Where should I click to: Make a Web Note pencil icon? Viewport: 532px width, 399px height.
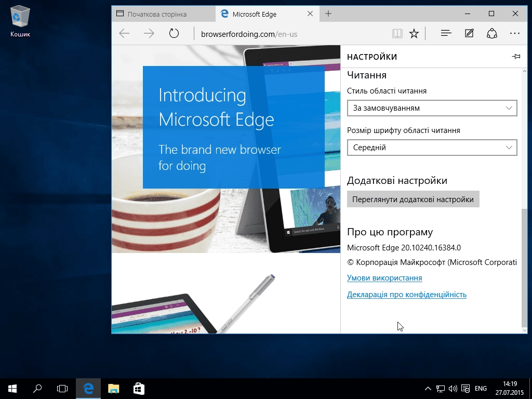click(x=469, y=33)
